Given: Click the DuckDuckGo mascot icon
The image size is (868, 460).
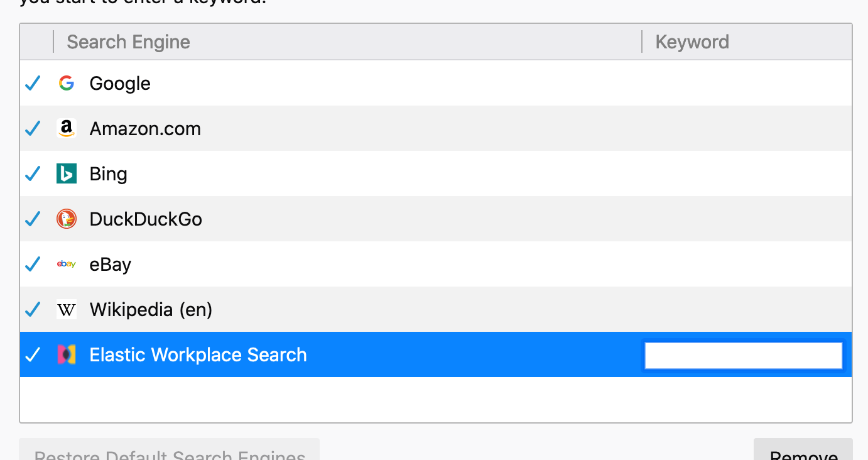Looking at the screenshot, I should (x=66, y=218).
